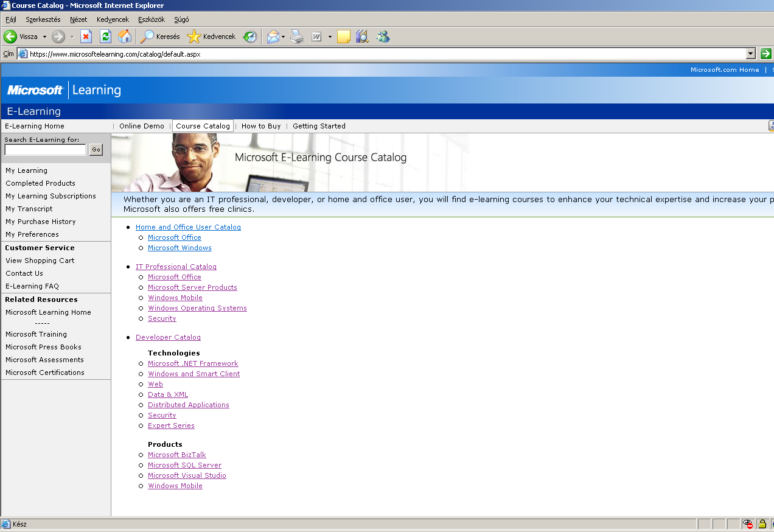Open My Preferences in the sidebar
This screenshot has height=532, width=774.
coord(32,234)
